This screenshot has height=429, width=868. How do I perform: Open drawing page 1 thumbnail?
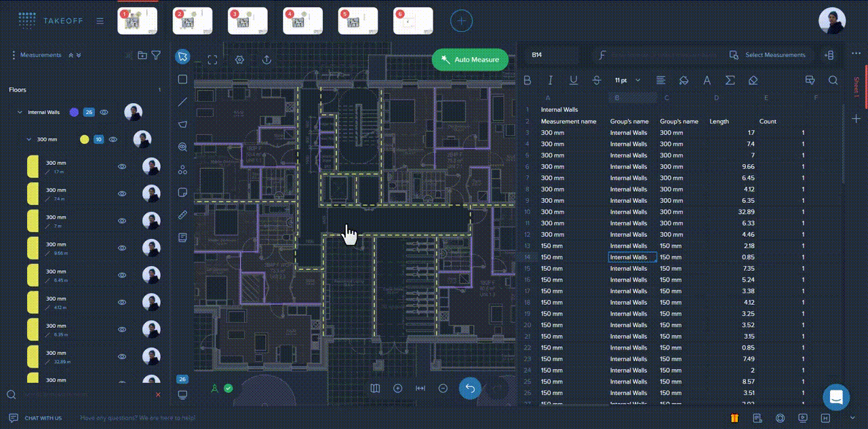point(138,21)
